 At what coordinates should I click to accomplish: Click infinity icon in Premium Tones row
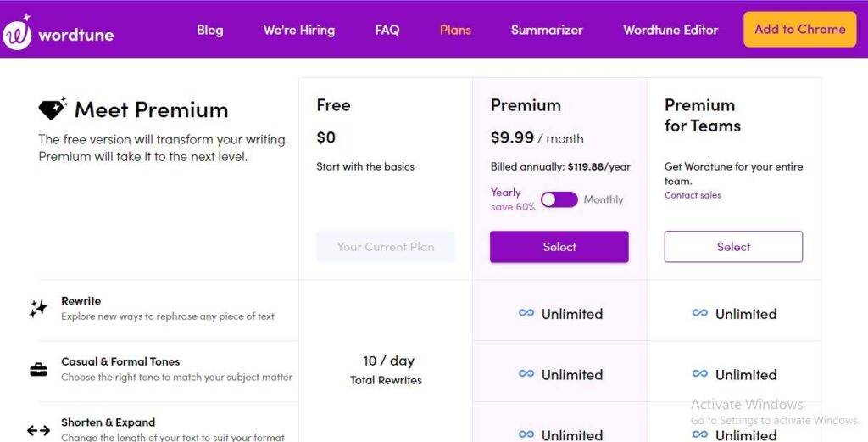tap(526, 374)
